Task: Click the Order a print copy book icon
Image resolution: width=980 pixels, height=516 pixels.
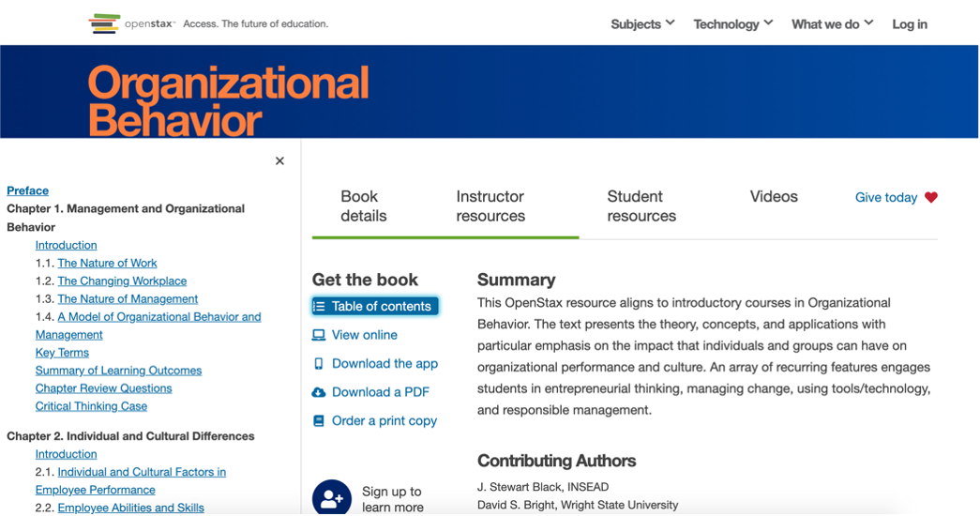Action: pyautogui.click(x=319, y=421)
